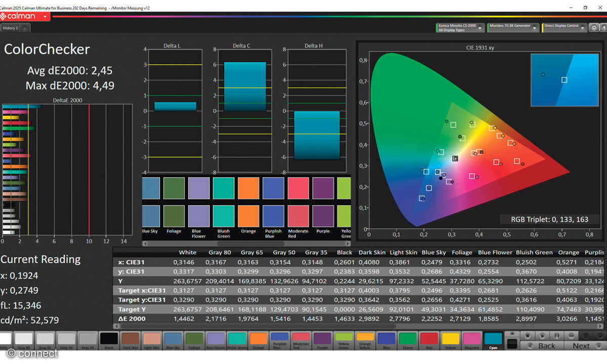Screen dimensions: 607x364
Task: Go to the Back workflow step
Action: pos(542,346)
